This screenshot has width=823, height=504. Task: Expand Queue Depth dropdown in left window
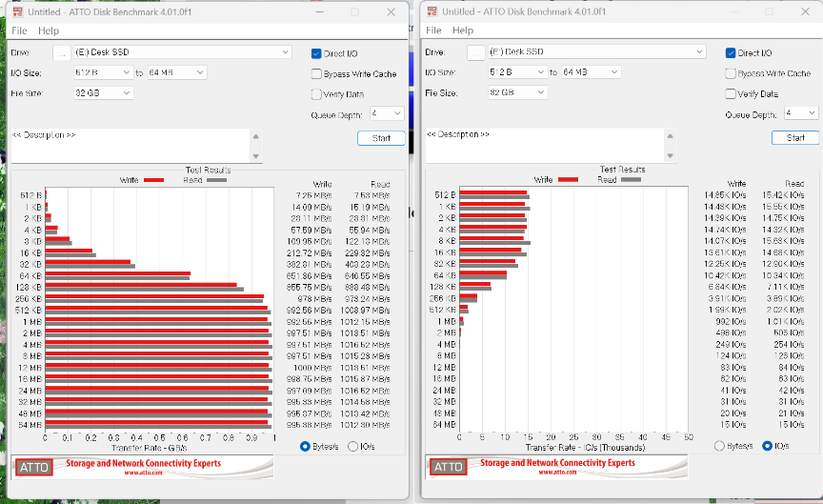(x=387, y=113)
